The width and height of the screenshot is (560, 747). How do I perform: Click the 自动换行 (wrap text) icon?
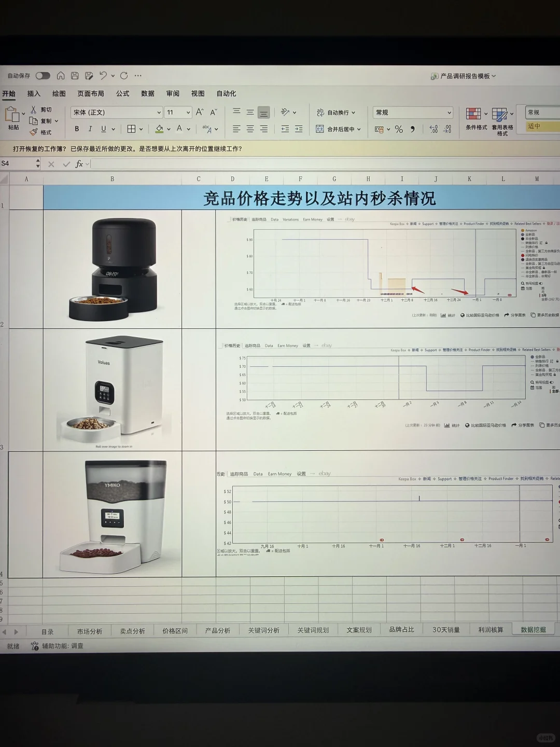[x=320, y=112]
